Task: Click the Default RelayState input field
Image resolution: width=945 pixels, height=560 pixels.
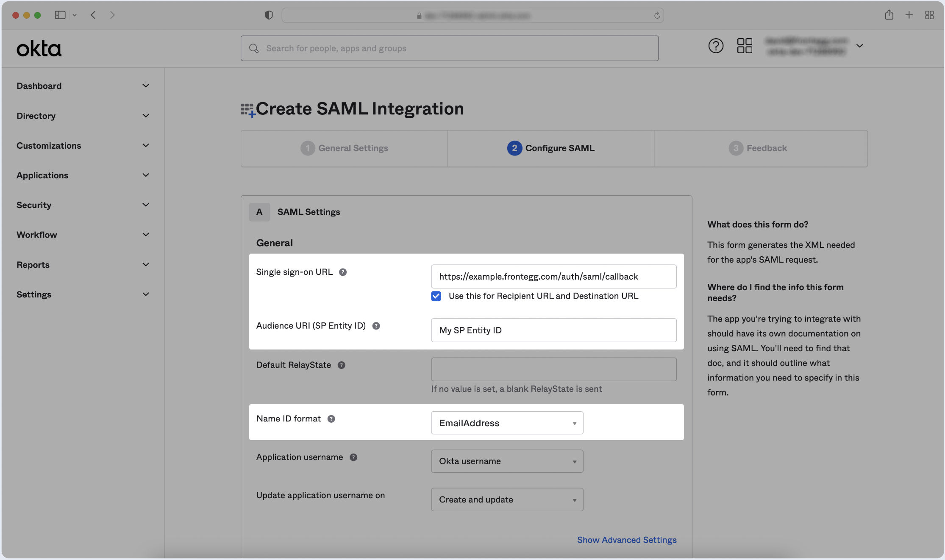Action: click(x=553, y=369)
